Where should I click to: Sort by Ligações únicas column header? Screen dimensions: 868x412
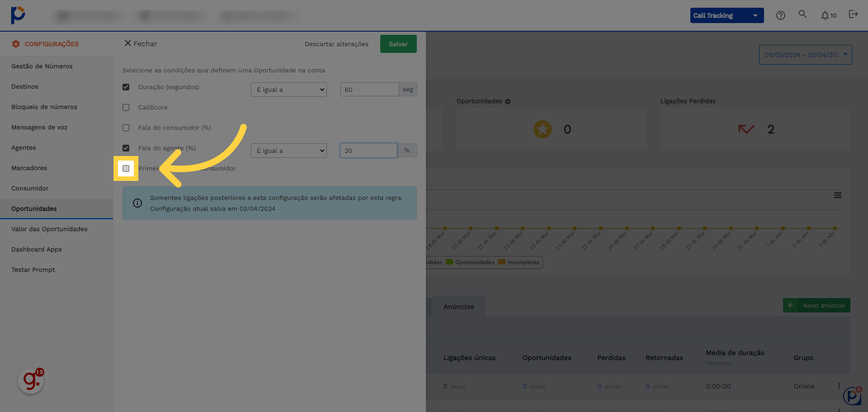469,358
